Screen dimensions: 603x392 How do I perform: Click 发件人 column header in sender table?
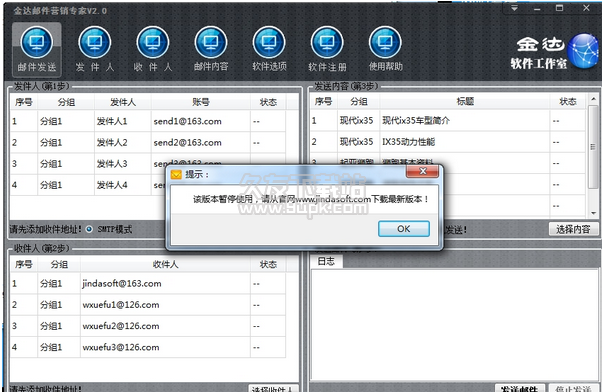click(123, 102)
